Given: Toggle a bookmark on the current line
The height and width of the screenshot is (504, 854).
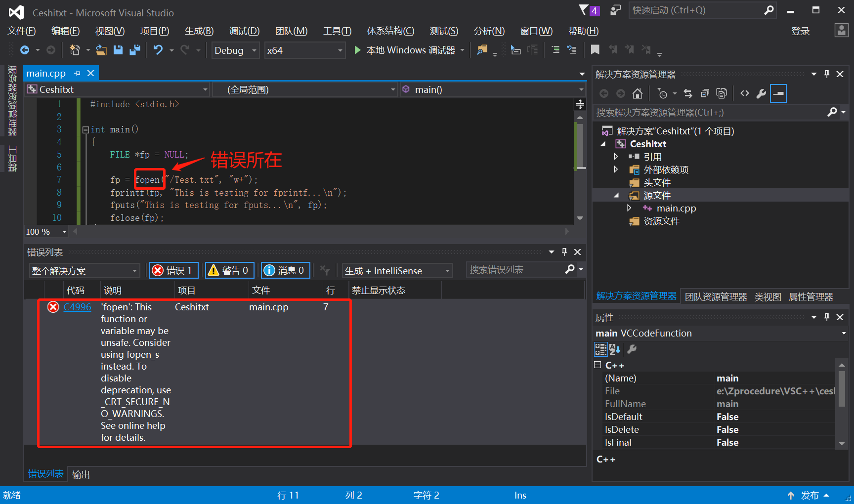Looking at the screenshot, I should tap(595, 50).
